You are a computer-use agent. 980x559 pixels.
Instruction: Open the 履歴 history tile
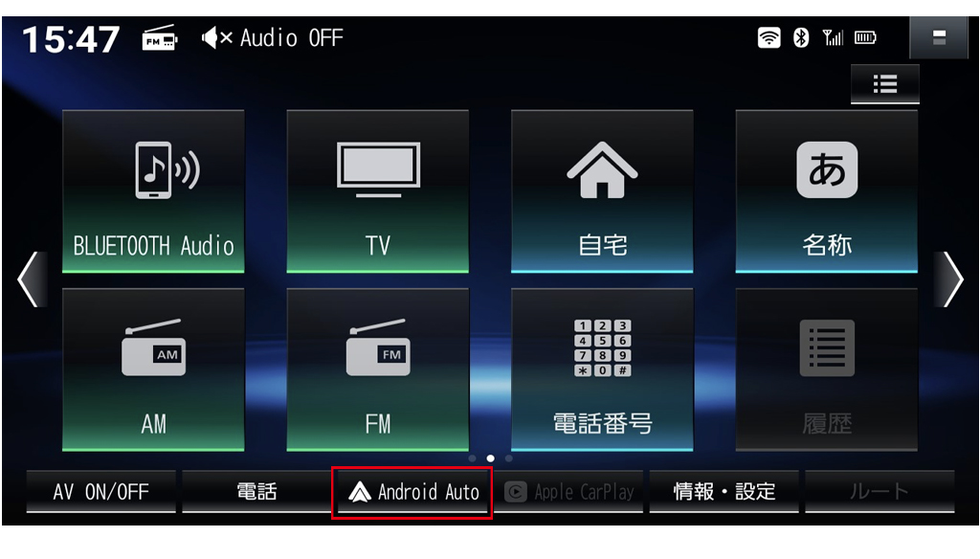click(826, 369)
